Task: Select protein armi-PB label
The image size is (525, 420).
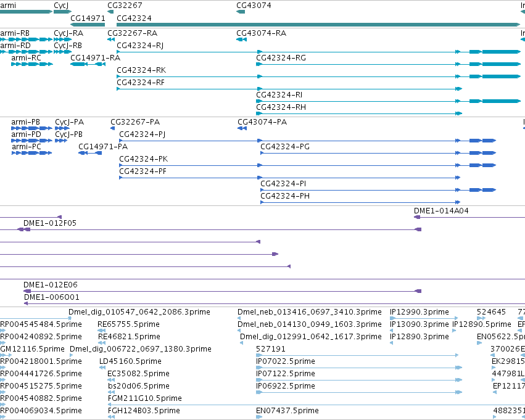Action: pos(25,122)
